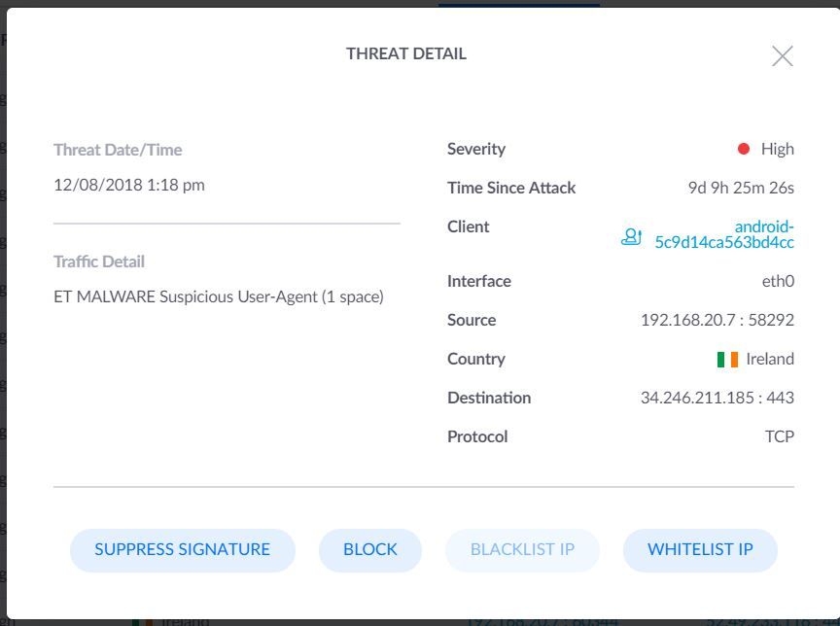Click the High severity text

click(x=777, y=149)
